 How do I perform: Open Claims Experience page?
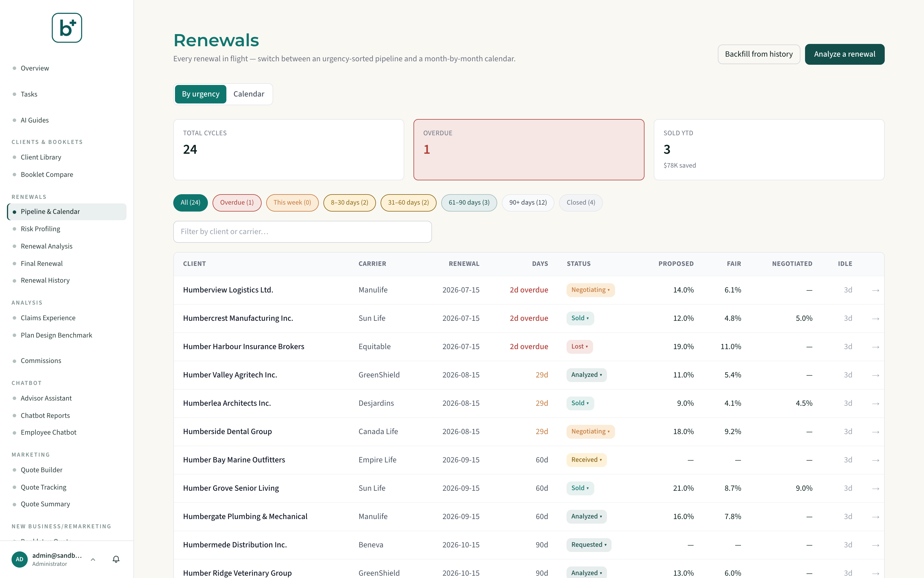point(48,318)
